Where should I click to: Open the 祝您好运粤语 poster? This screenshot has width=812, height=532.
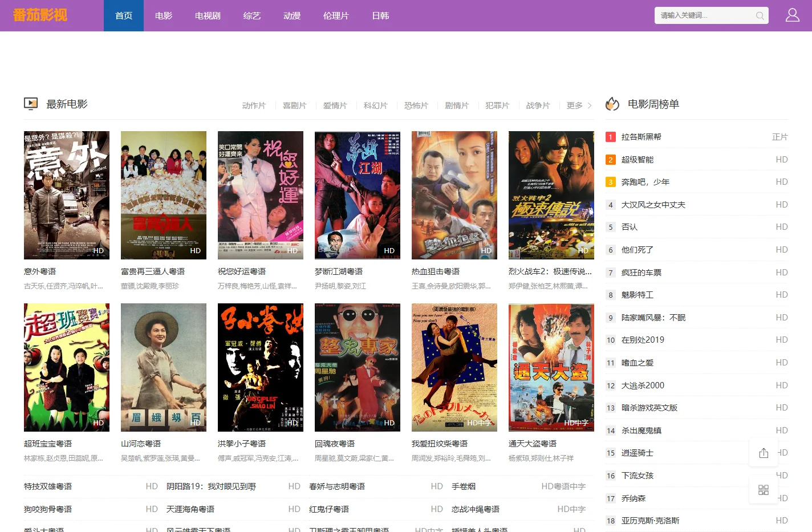261,195
